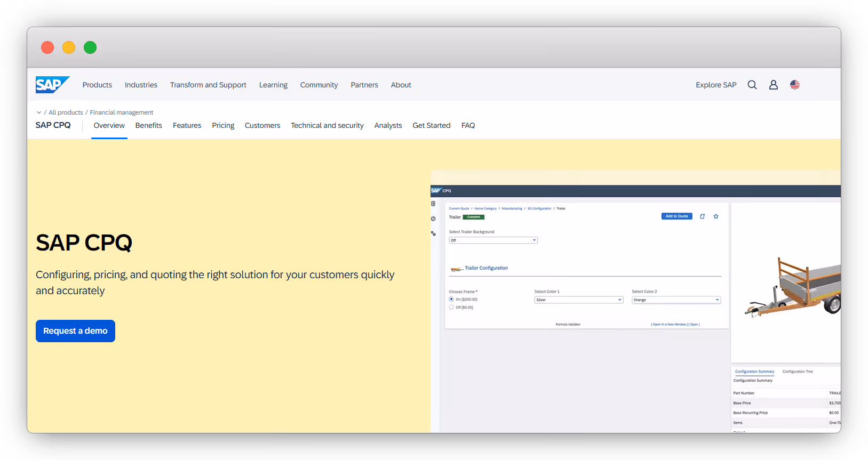This screenshot has height=460, width=868.
Task: Open the site search magnifier icon
Action: pos(752,85)
